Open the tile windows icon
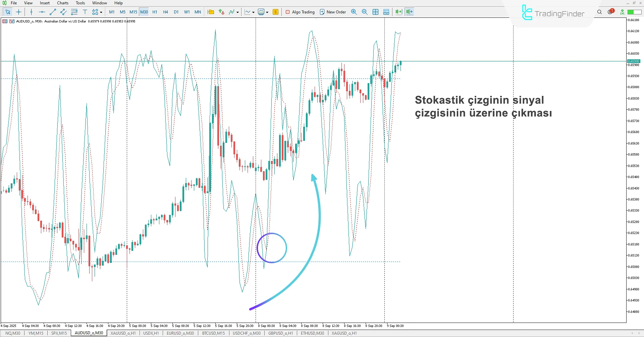 click(x=375, y=12)
